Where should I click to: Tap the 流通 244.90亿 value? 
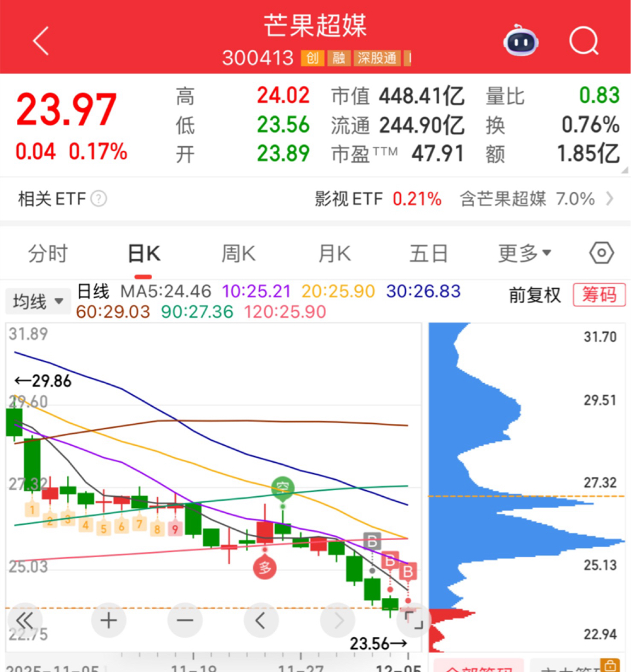click(422, 125)
